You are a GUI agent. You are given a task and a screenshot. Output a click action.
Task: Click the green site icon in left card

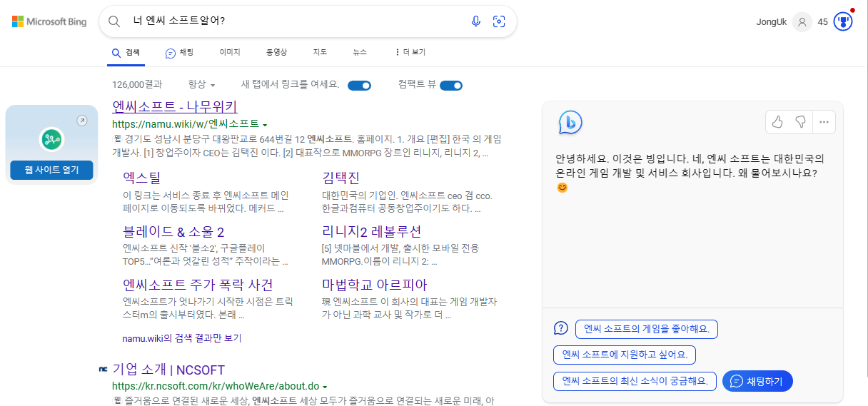[51, 139]
